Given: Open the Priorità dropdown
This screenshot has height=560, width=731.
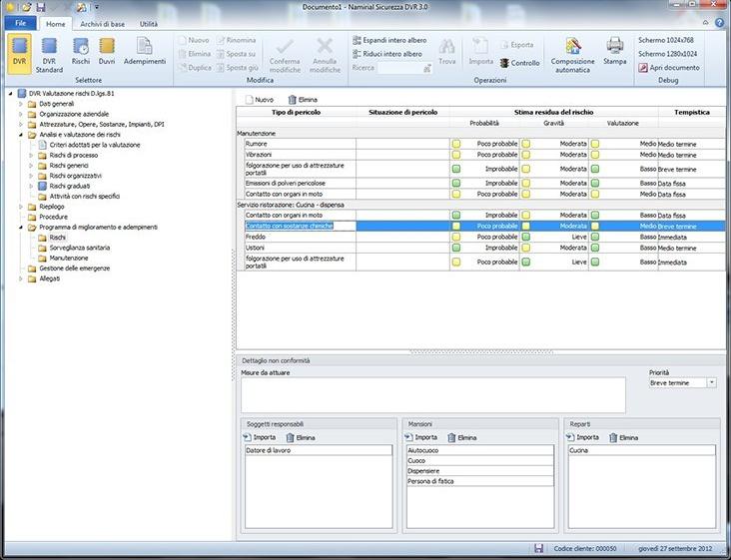Looking at the screenshot, I should pyautogui.click(x=711, y=382).
